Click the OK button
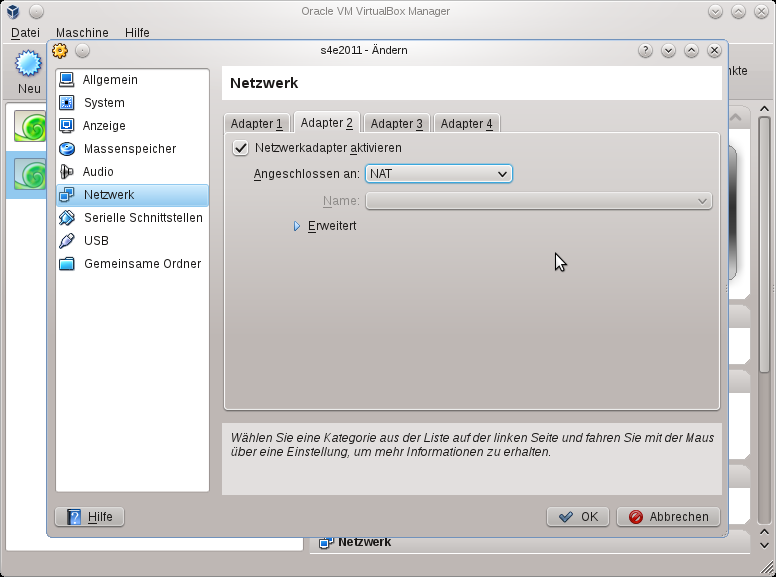 (578, 517)
